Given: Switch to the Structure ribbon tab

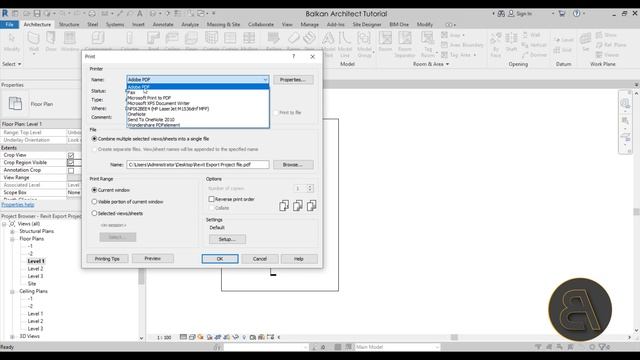Looking at the screenshot, I should pos(69,24).
